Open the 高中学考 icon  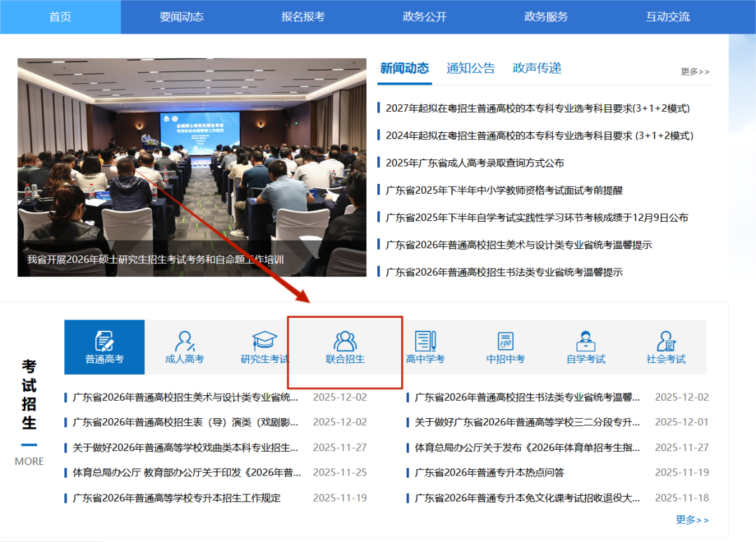[x=425, y=341]
